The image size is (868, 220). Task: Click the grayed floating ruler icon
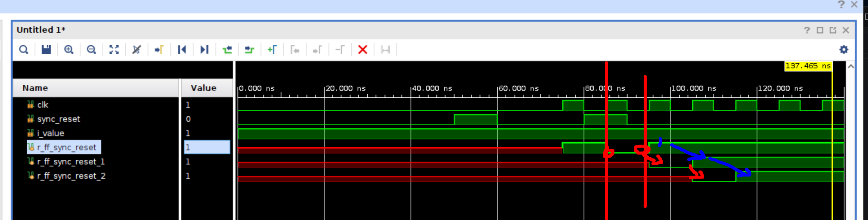[x=385, y=50]
